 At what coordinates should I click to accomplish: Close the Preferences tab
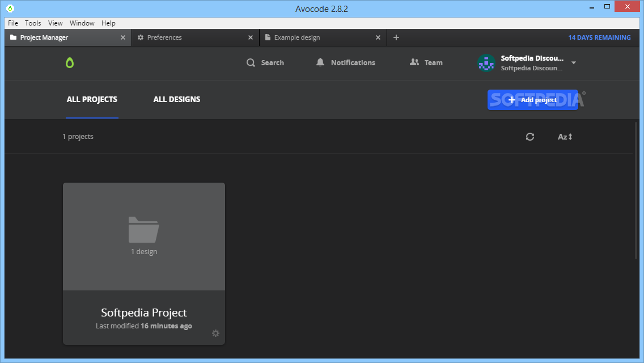(251, 37)
